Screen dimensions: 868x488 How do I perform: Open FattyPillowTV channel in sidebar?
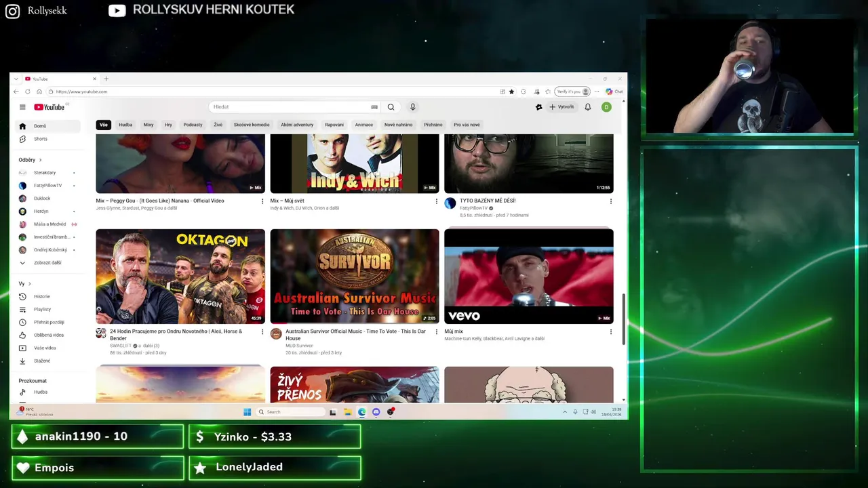coord(47,186)
